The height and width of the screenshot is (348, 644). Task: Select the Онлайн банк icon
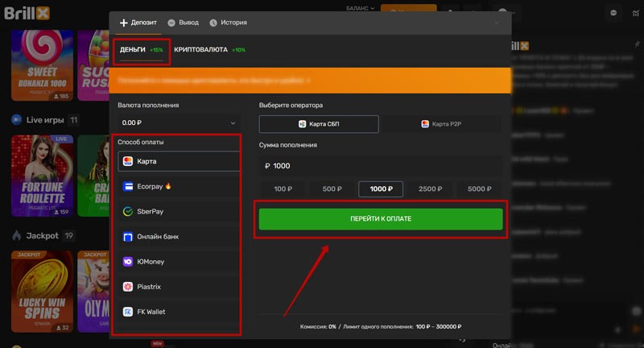(x=128, y=237)
